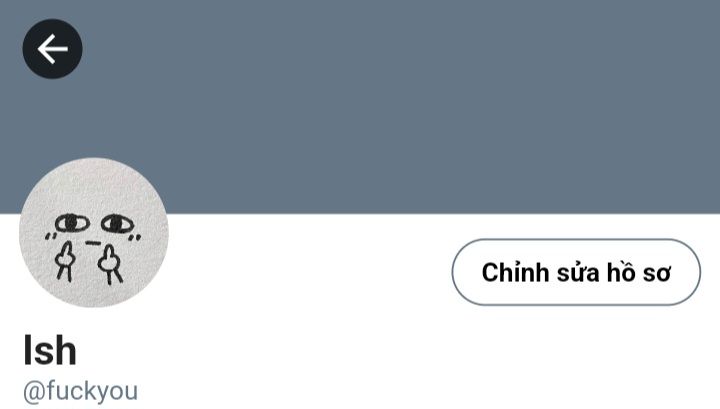Screen dimensions: 720x409
Task: Tap the left eye of avatar doodle
Action: tap(72, 224)
